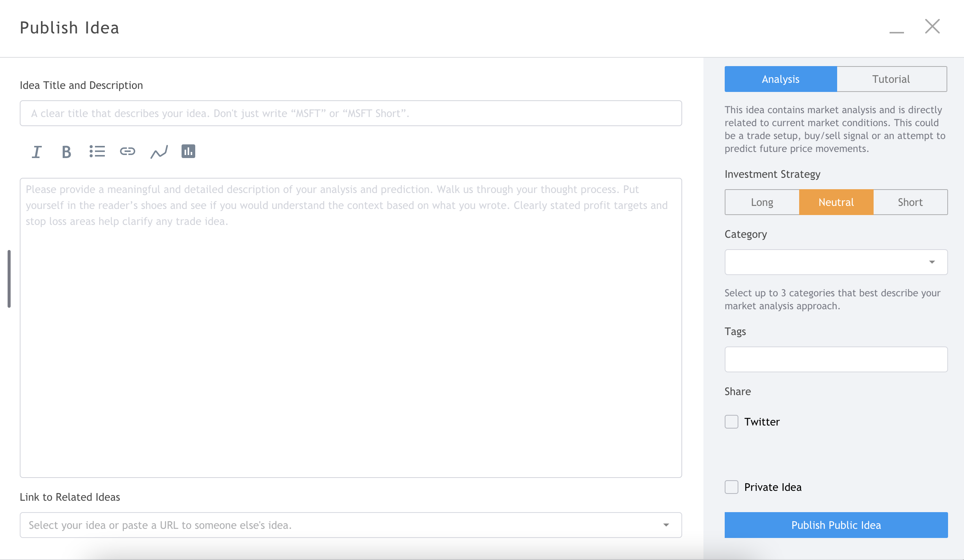Image resolution: width=964 pixels, height=560 pixels.
Task: Switch to the Tutorial tab
Action: point(891,79)
